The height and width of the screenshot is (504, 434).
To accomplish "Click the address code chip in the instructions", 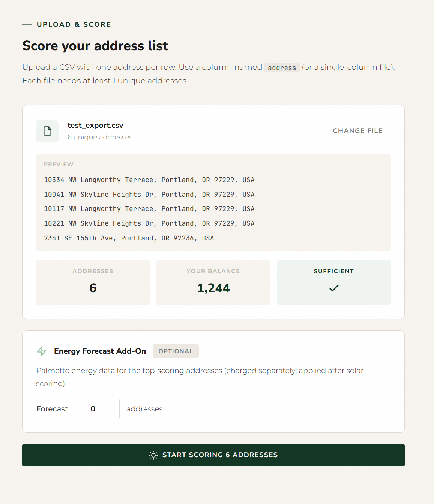I will [x=282, y=67].
